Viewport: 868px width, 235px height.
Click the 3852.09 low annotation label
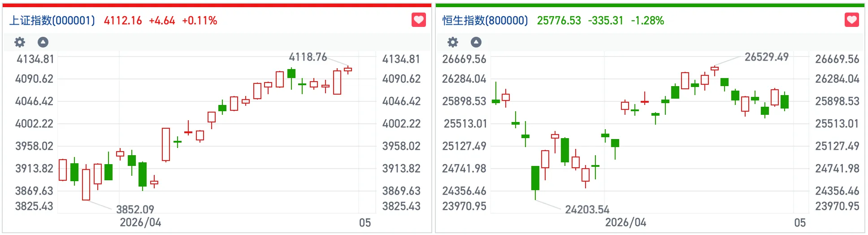coord(135,209)
